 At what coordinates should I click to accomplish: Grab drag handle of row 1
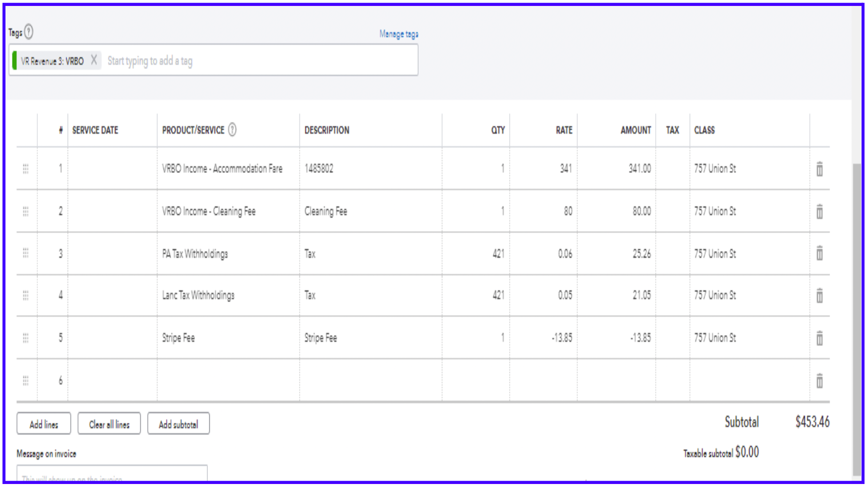[26, 169]
